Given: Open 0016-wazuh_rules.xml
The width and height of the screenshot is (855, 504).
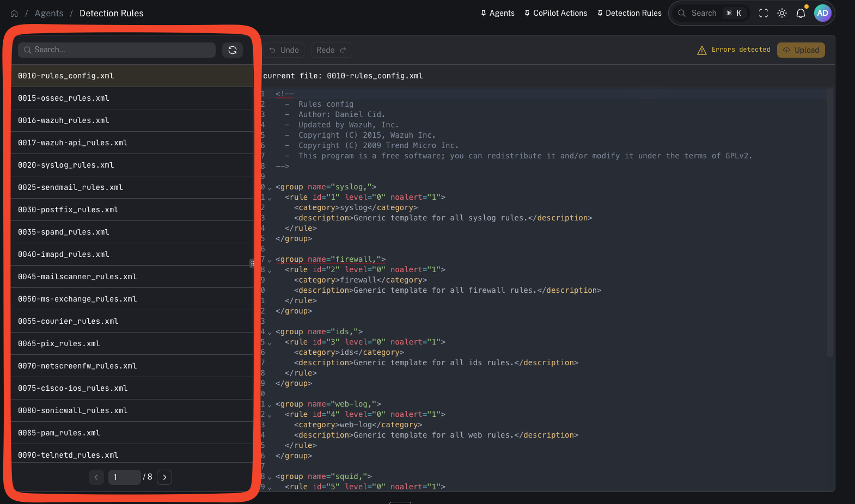Looking at the screenshot, I should [x=132, y=120].
